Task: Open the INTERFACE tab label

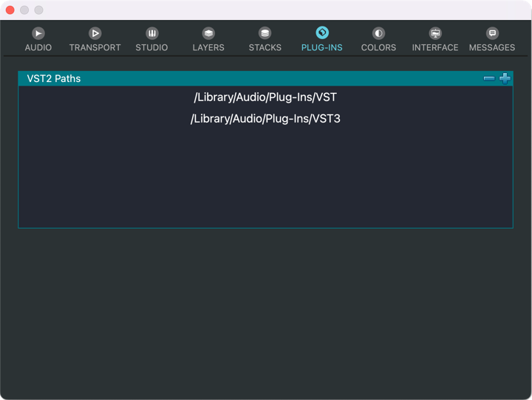Action: (435, 47)
